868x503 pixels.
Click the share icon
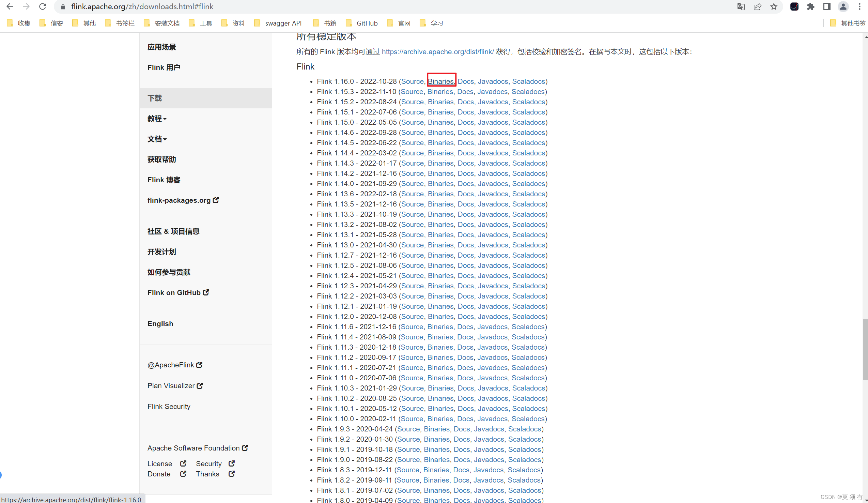[x=758, y=6]
